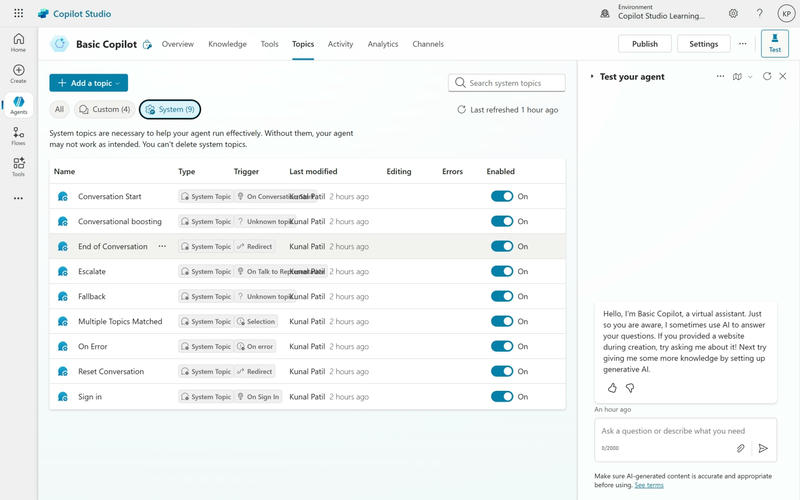
Task: Click the thumbs up icon on the greeting
Action: click(612, 388)
